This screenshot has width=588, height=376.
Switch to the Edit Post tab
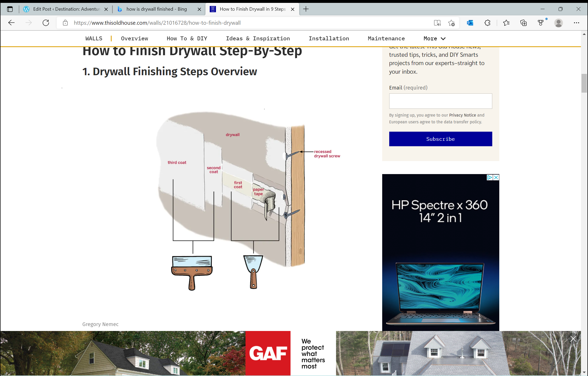67,9
